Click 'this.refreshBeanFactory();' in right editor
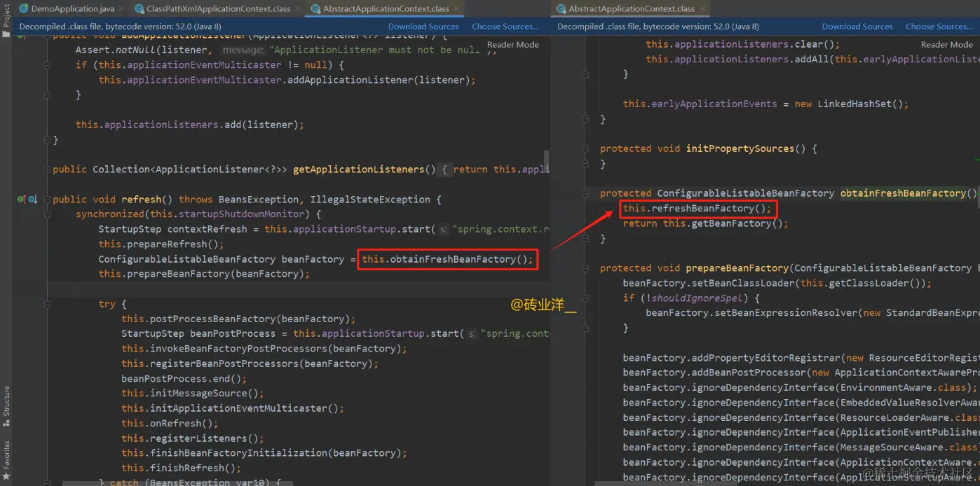This screenshot has width=980, height=486. coord(697,209)
